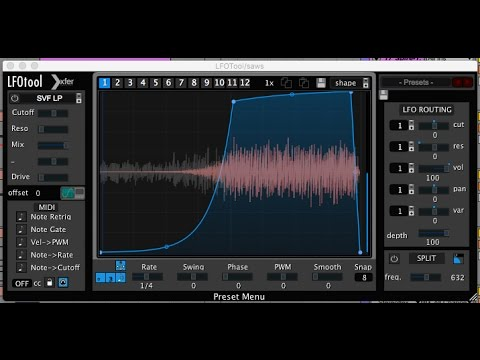This screenshot has height=360, width=480.
Task: Open the cut LFO source selector
Action: (x=403, y=125)
